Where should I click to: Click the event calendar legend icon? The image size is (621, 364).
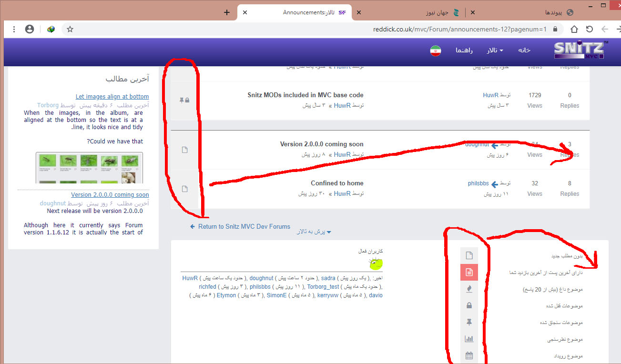(x=469, y=355)
